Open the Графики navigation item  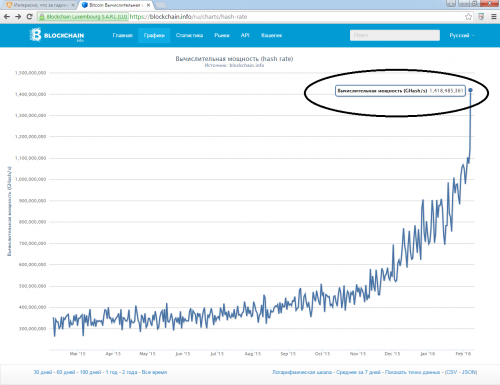[154, 35]
